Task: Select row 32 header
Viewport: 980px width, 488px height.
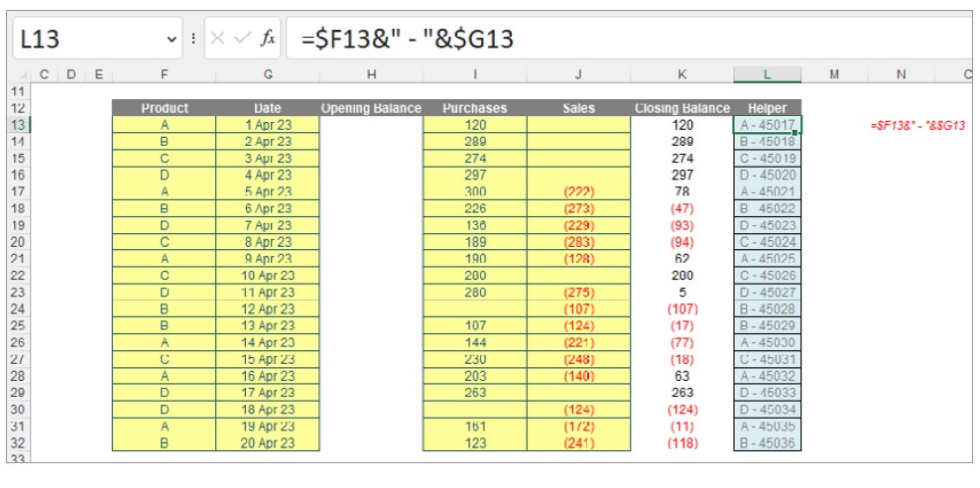Action: 18,442
